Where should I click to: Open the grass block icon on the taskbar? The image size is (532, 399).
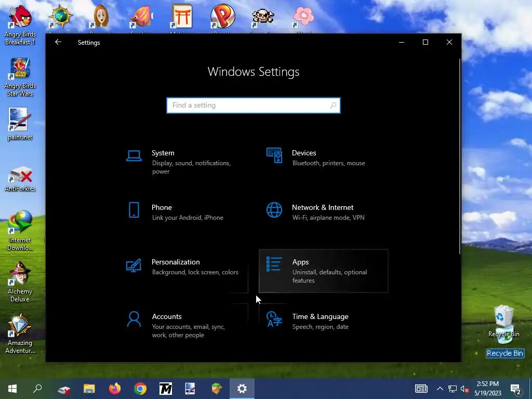coord(217,389)
